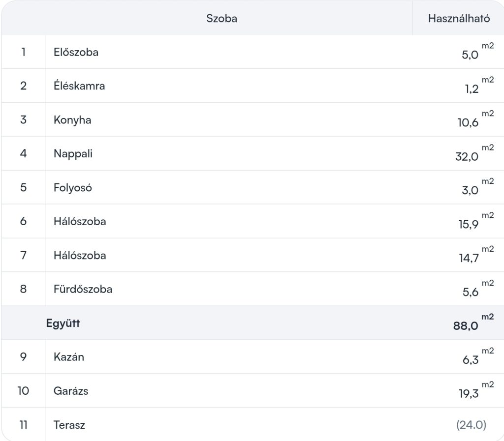Viewport: 504px width, 441px height.
Task: Click the Nappali room name
Action: point(73,153)
